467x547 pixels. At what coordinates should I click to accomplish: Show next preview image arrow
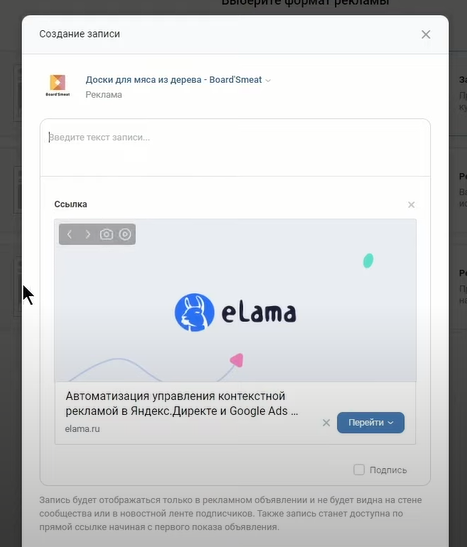pos(88,234)
